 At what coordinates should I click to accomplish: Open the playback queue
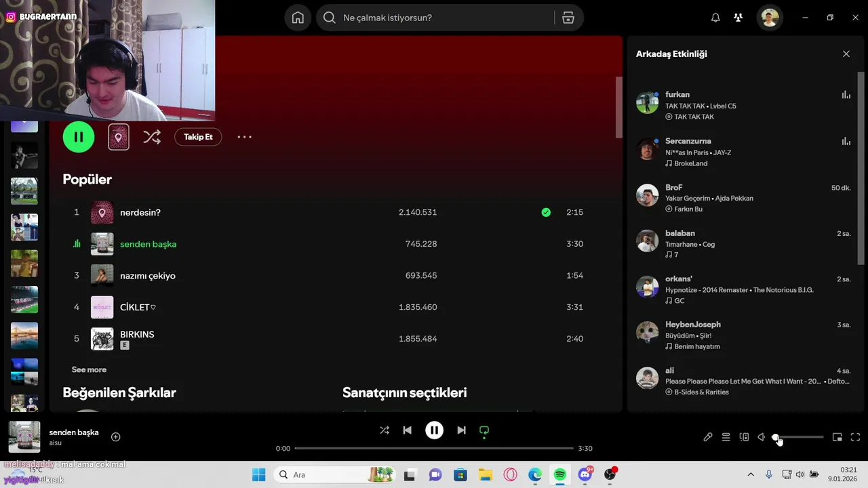726,437
